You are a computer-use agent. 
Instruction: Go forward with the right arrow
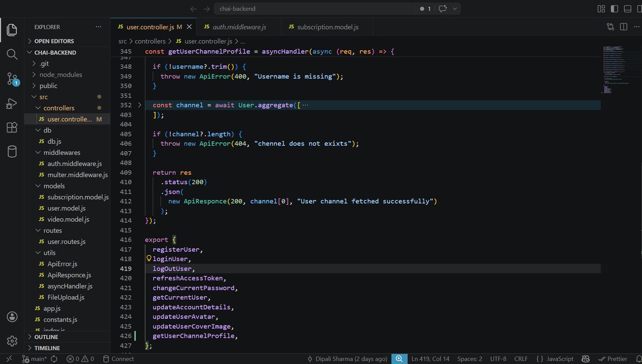click(x=207, y=9)
